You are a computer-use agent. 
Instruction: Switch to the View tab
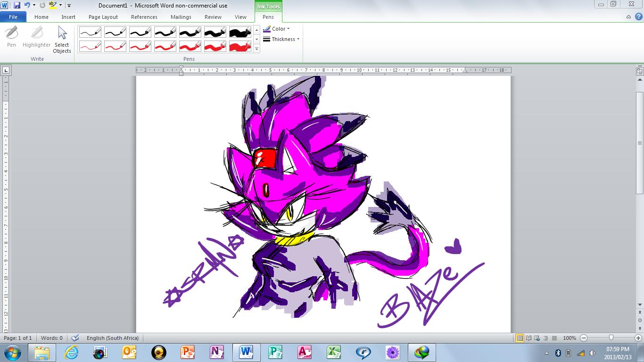pos(240,17)
